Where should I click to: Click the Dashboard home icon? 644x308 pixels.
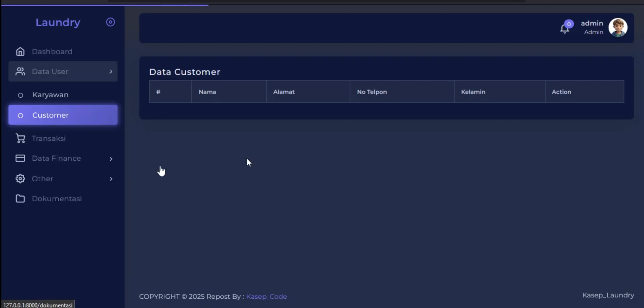click(x=20, y=52)
